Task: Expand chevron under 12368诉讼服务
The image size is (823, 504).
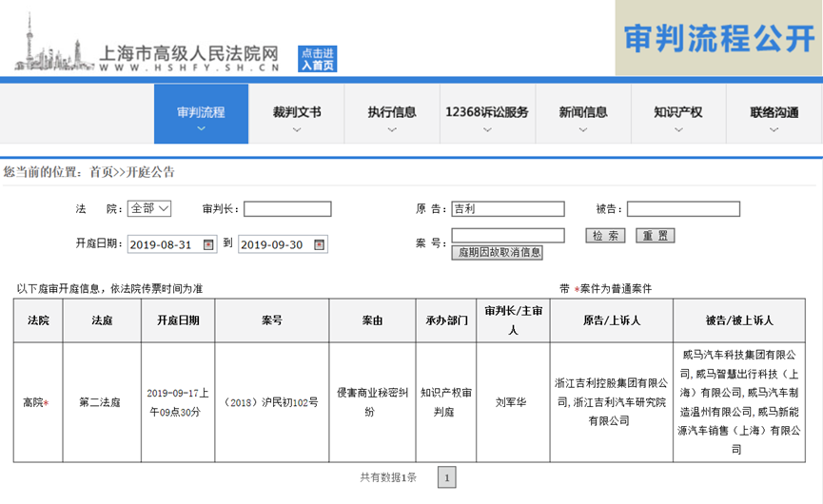Action: point(487,129)
